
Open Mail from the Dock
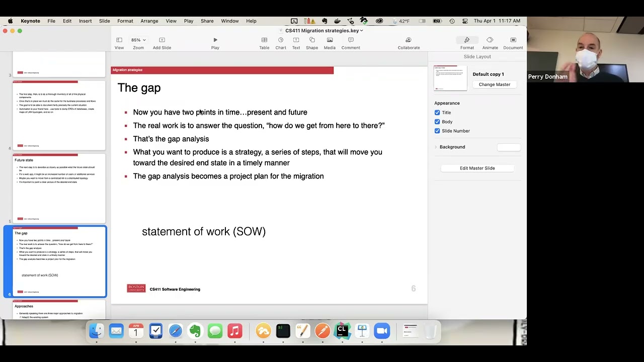(116, 331)
